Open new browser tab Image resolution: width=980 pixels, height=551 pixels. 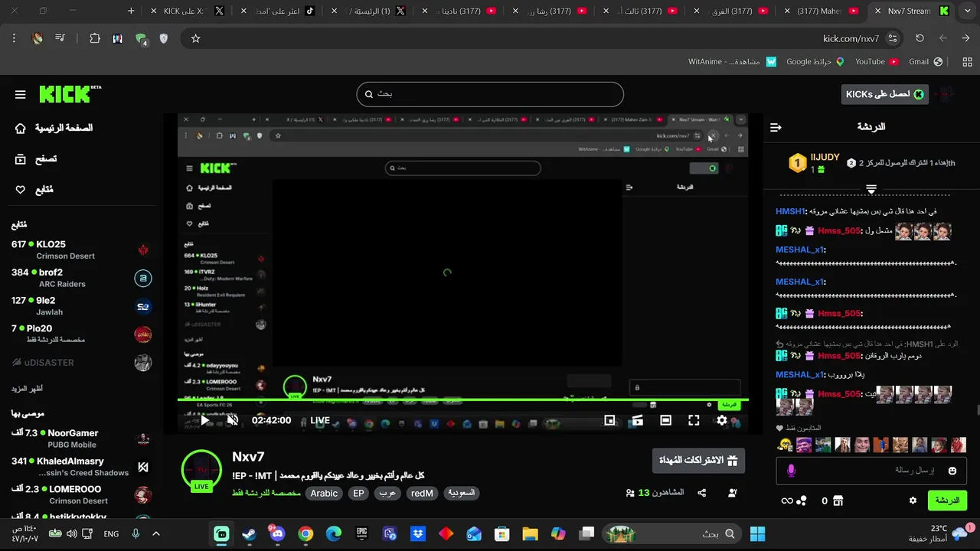(131, 11)
